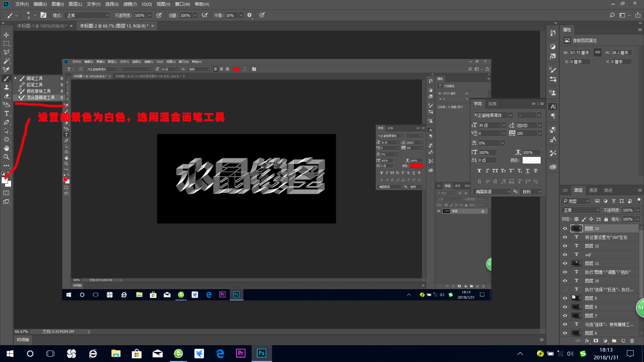Click the foreground color swatch
Screen dimensions: 644x362
[x=4, y=181]
